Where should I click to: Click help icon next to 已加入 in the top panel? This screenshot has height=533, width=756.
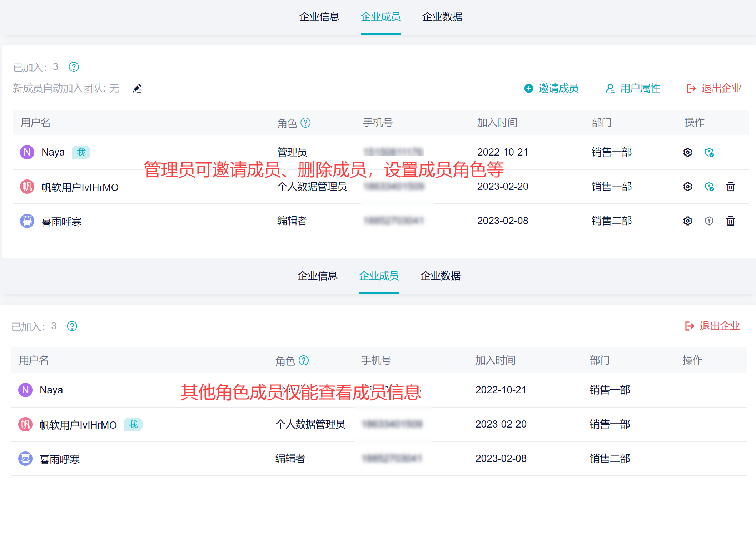[74, 67]
